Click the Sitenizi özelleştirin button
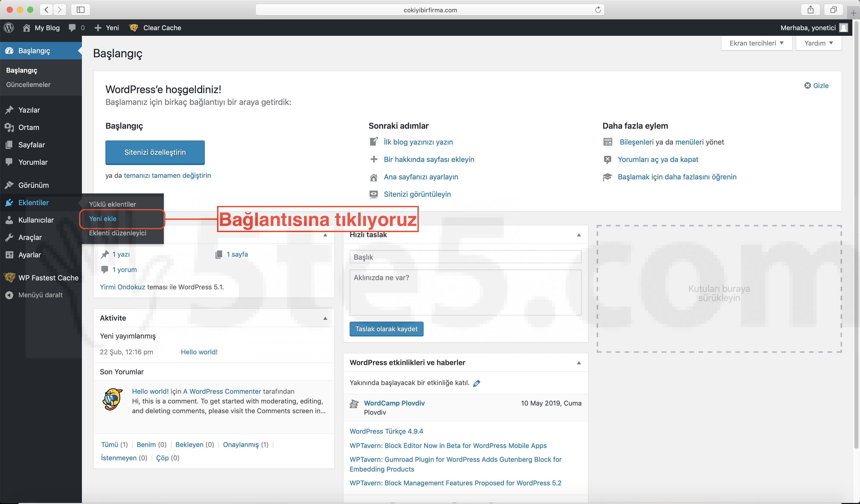This screenshot has height=504, width=860. (155, 152)
